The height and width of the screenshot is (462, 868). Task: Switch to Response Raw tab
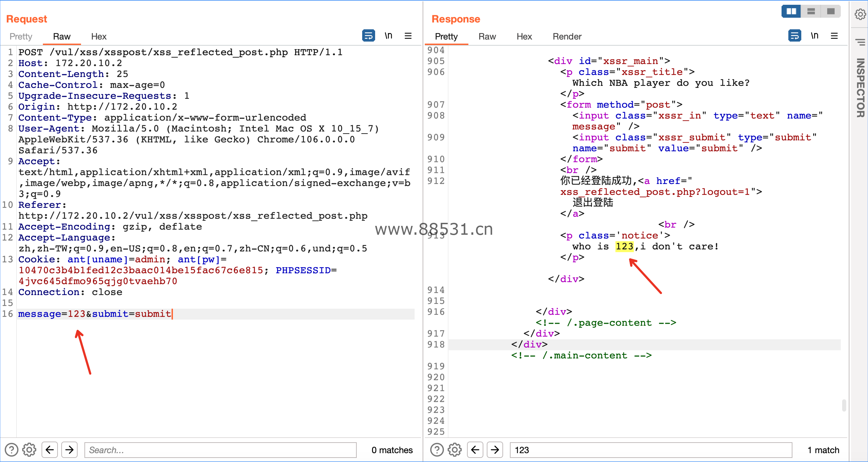(487, 36)
